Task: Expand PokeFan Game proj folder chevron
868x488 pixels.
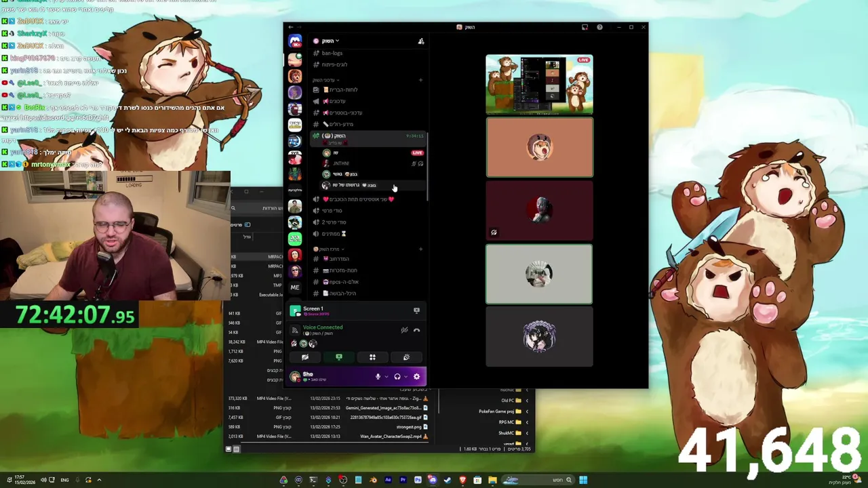Action: click(x=527, y=411)
